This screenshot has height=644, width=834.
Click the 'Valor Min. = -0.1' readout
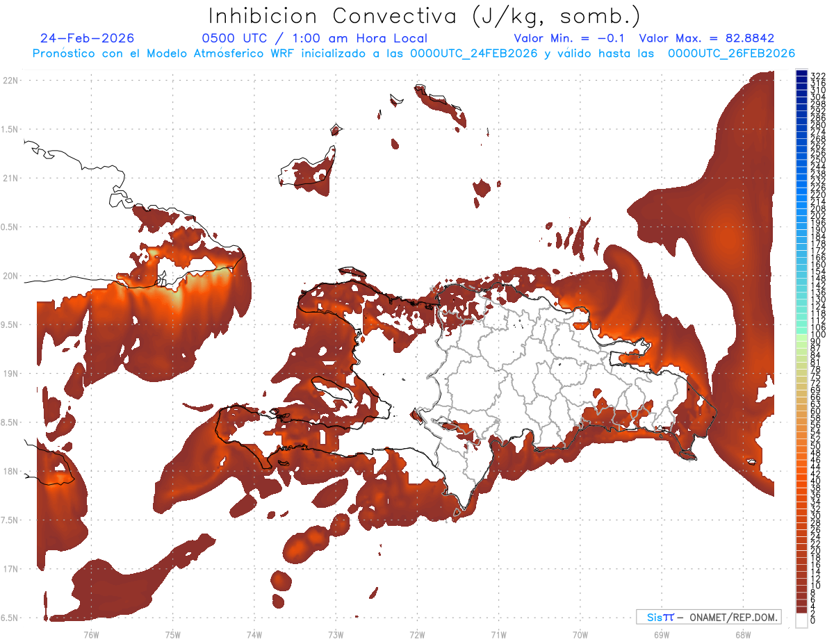(x=571, y=38)
